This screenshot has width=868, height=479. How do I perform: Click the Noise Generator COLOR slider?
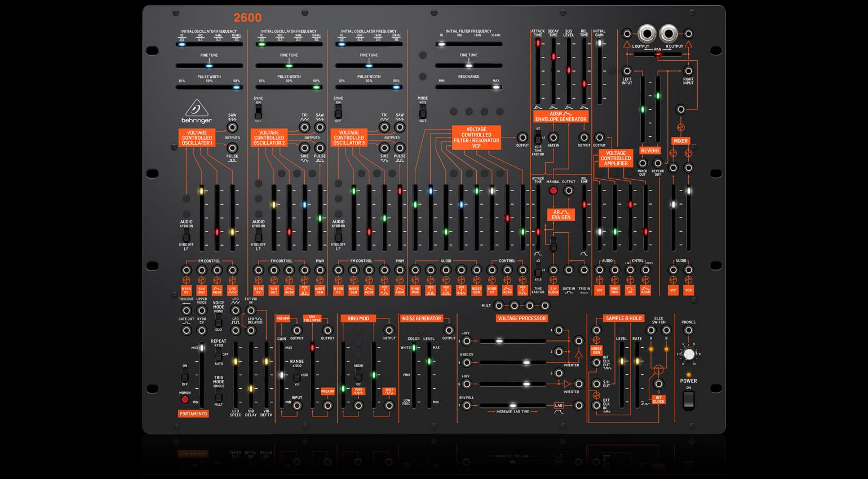tap(414, 375)
